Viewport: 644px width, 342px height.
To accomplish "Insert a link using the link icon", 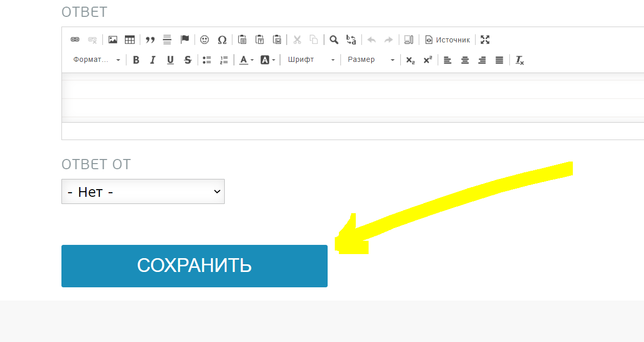I will [x=75, y=40].
